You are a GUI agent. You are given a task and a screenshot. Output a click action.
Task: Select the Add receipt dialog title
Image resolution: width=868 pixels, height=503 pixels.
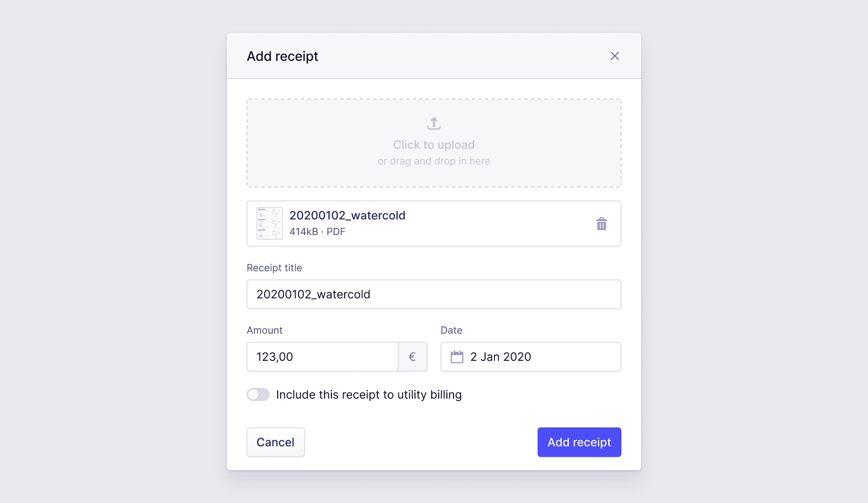coord(282,56)
